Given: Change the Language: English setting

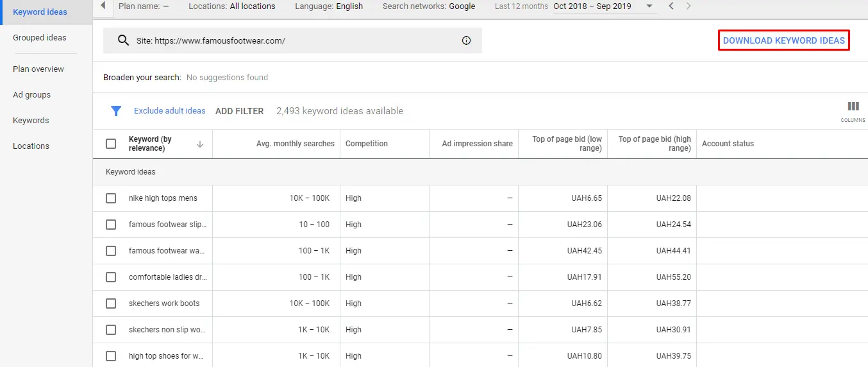Looking at the screenshot, I should pyautogui.click(x=329, y=6).
